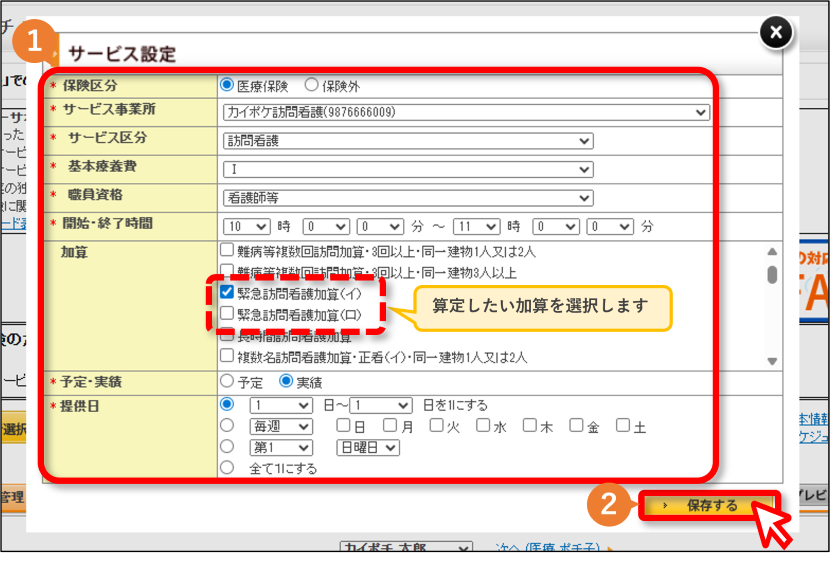Open the start hour dropdown showing 10
Screen dimensions: 830x562
(x=247, y=226)
